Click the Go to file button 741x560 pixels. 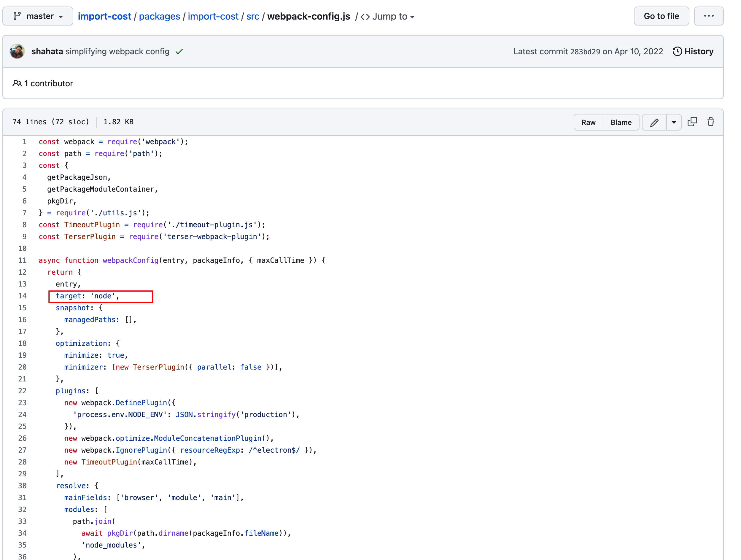[661, 16]
